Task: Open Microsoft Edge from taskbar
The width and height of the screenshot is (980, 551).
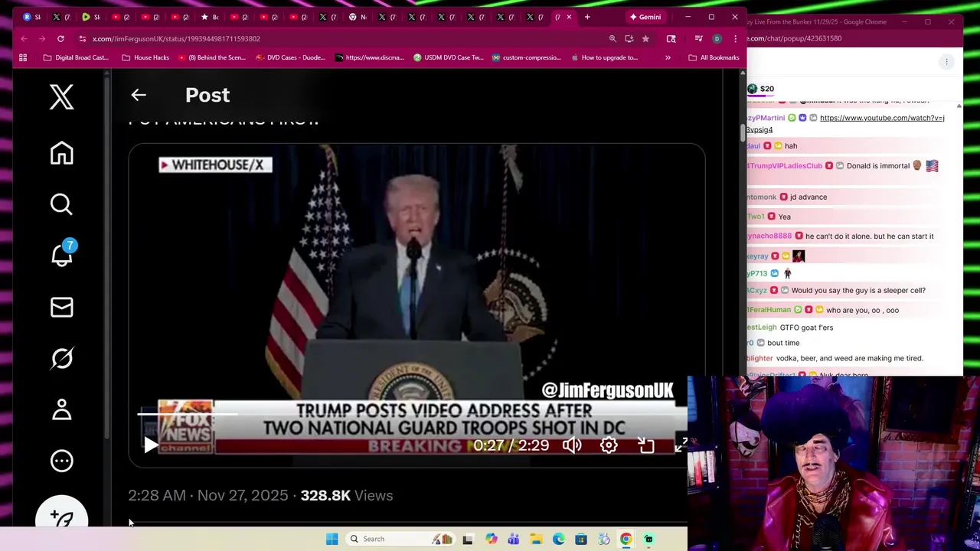Action: click(x=559, y=539)
